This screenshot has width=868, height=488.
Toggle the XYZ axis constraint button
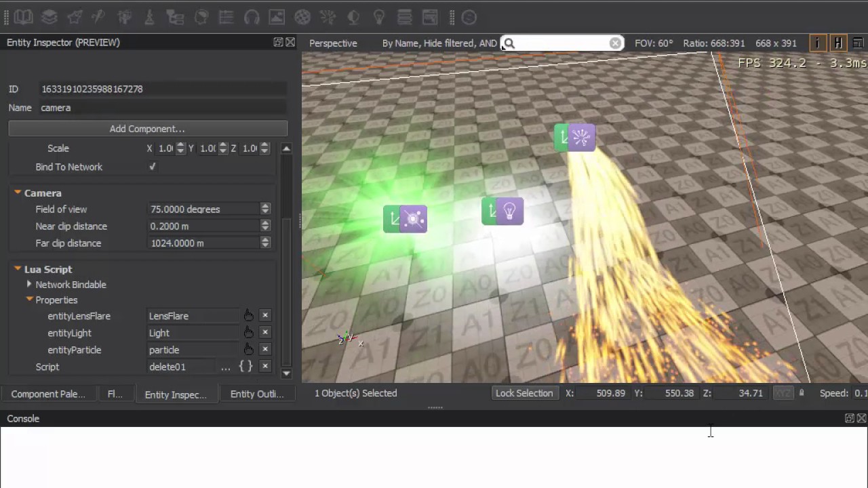[x=783, y=393]
